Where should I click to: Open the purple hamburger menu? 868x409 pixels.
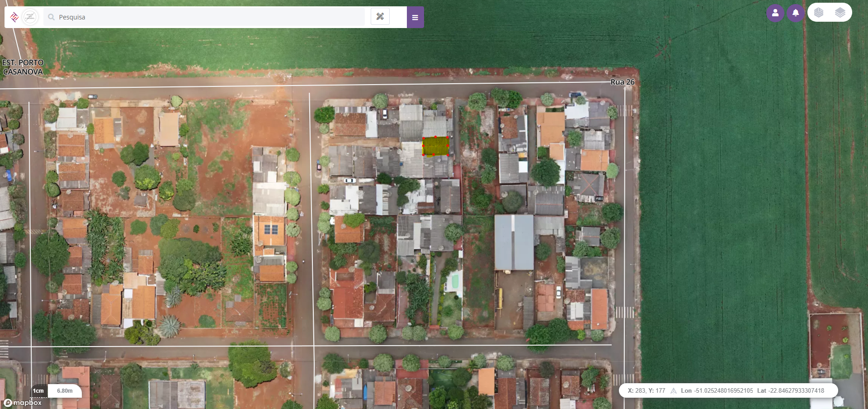[415, 17]
